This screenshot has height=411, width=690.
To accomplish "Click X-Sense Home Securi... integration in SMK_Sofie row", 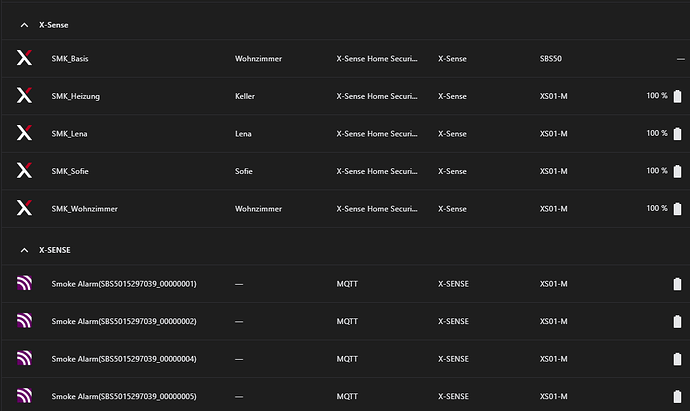I will [377, 171].
